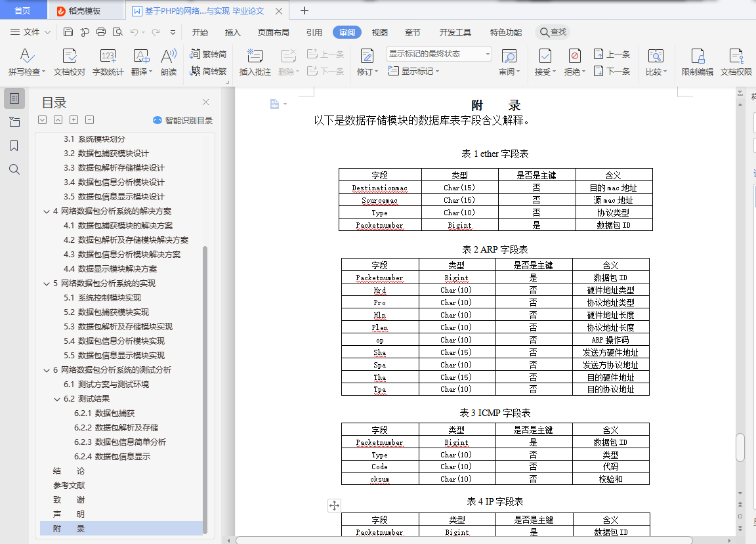Viewport: 756px width, 544px height.
Task: Click the table move handle near table 4
Action: click(334, 505)
